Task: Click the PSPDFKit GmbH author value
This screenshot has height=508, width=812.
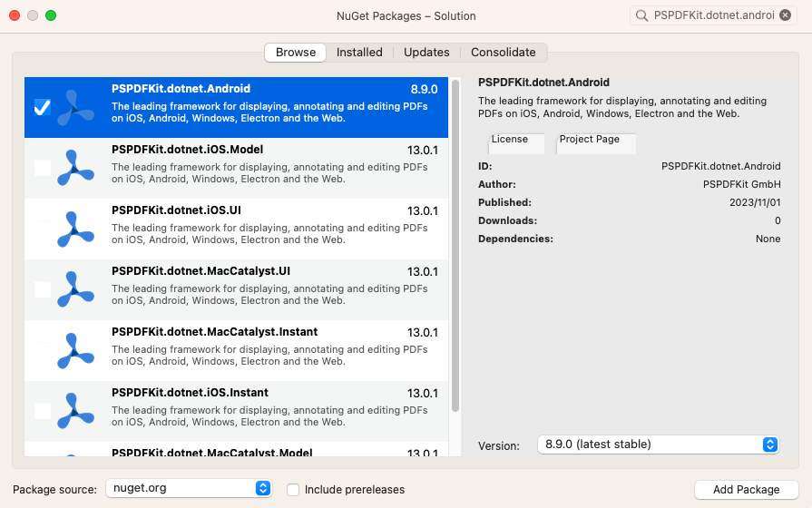Action: 741,184
